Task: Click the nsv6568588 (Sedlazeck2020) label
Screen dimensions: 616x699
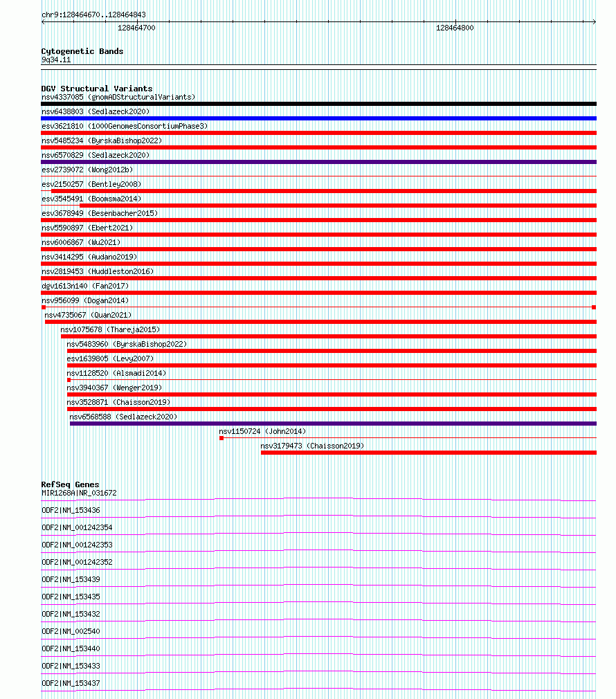Action: pos(123,417)
